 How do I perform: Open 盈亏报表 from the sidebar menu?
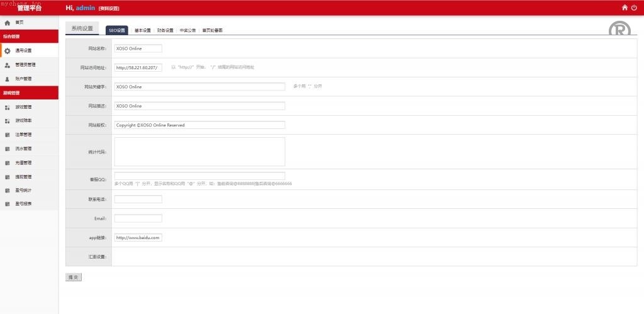(23, 204)
